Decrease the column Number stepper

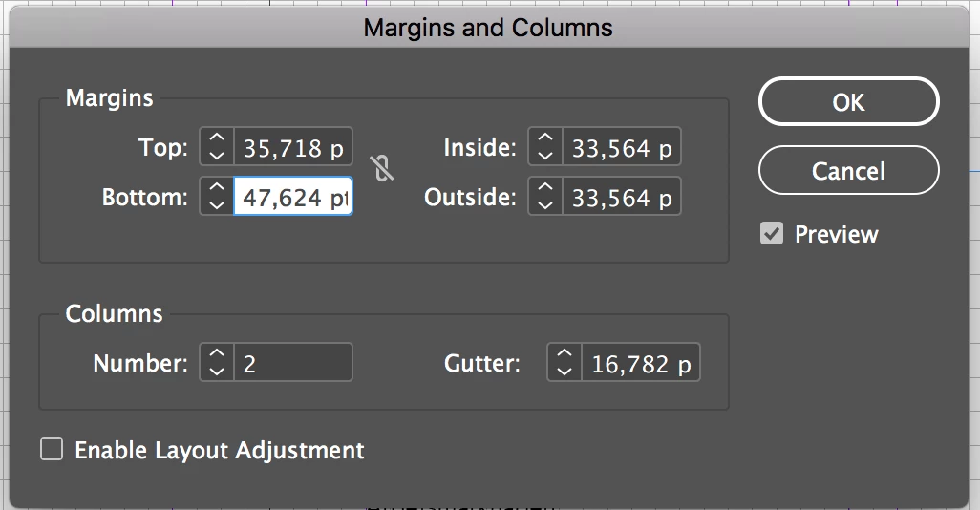(x=217, y=371)
